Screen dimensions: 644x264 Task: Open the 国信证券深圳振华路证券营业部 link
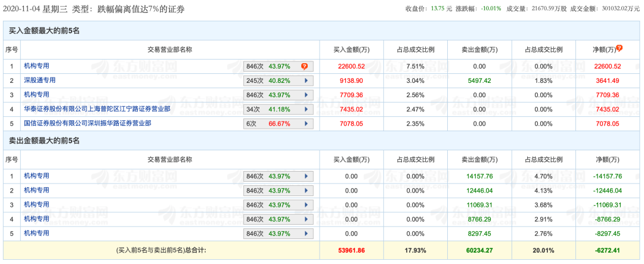[x=87, y=123]
